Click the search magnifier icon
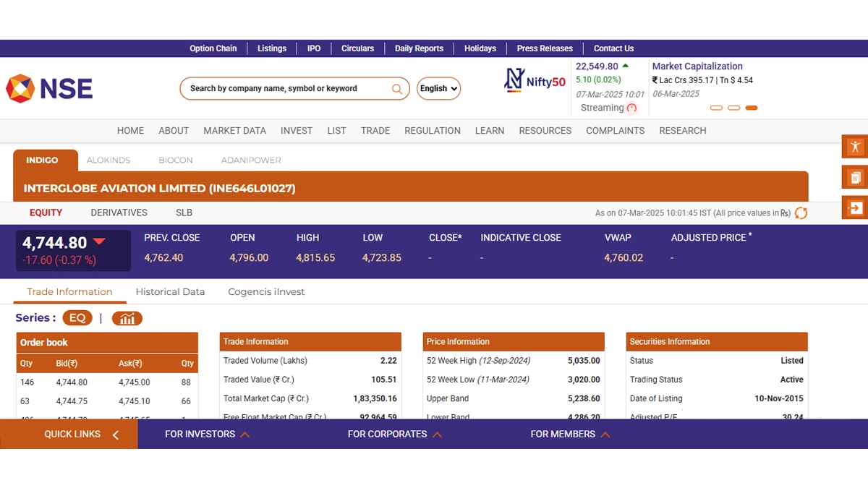Viewport: 868px width, 488px height. [x=396, y=89]
